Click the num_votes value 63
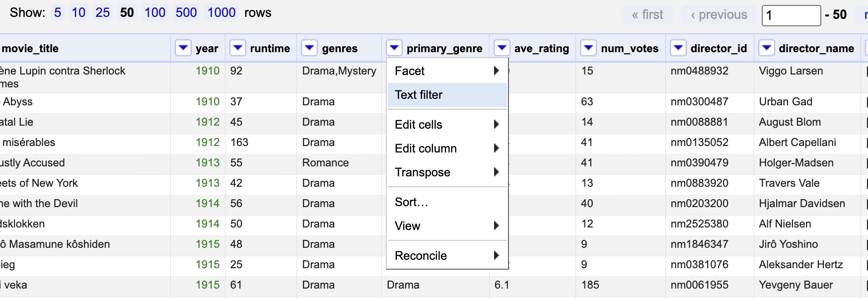 [x=587, y=102]
